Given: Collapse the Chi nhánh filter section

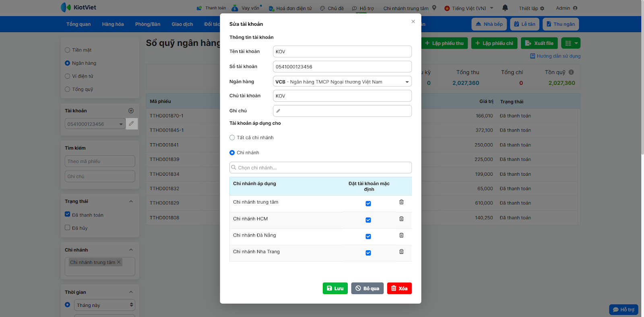Looking at the screenshot, I should [131, 250].
